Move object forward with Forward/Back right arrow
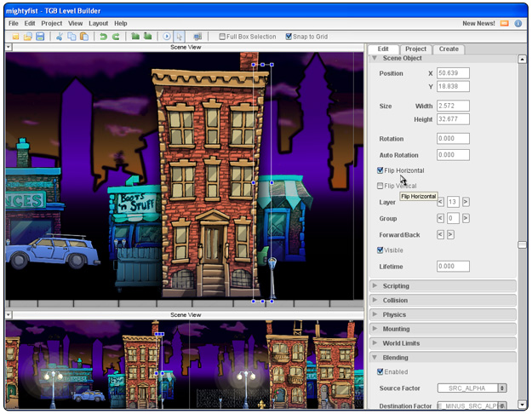This screenshot has width=532, height=414. pyautogui.click(x=450, y=234)
